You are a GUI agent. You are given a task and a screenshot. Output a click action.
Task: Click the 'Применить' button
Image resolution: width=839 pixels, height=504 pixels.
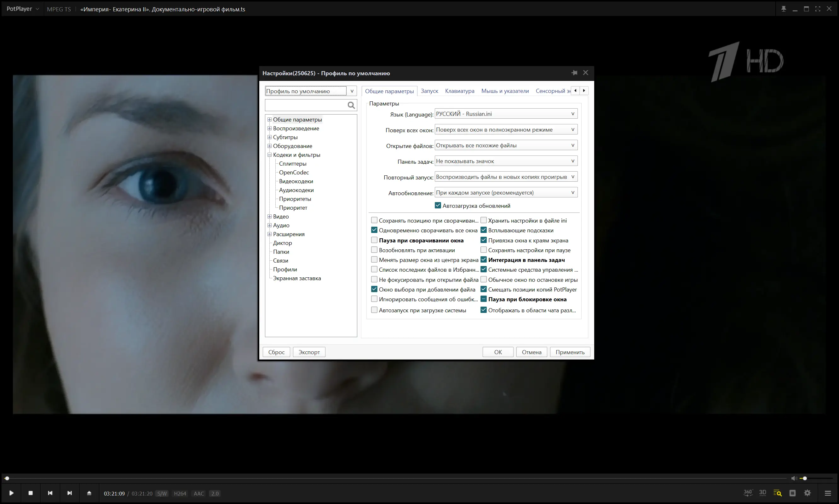[570, 352]
